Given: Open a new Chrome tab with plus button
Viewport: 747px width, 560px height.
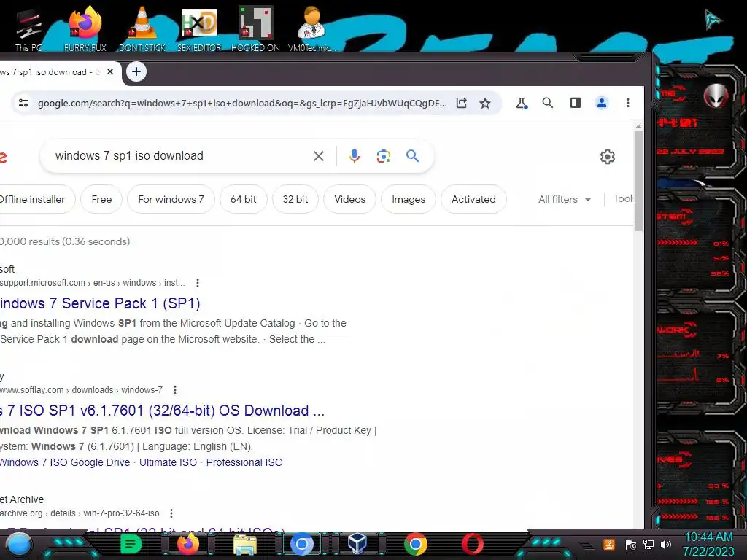Looking at the screenshot, I should tap(136, 72).
